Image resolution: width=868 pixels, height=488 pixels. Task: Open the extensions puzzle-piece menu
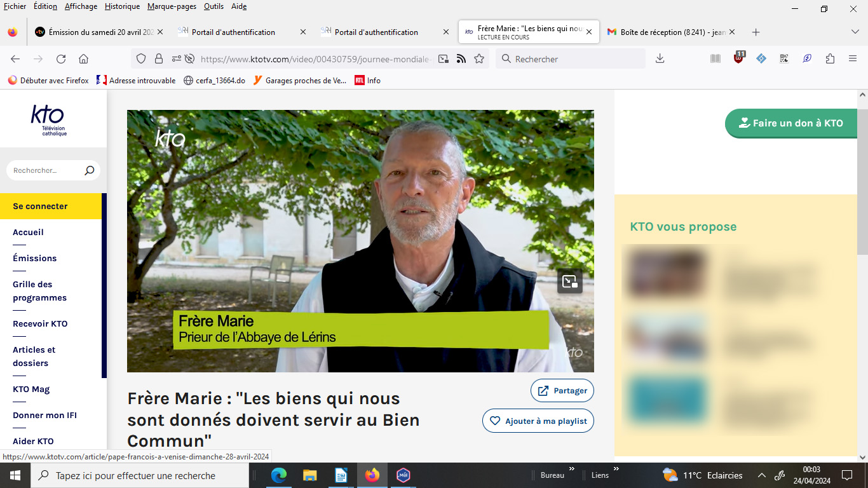(x=830, y=59)
